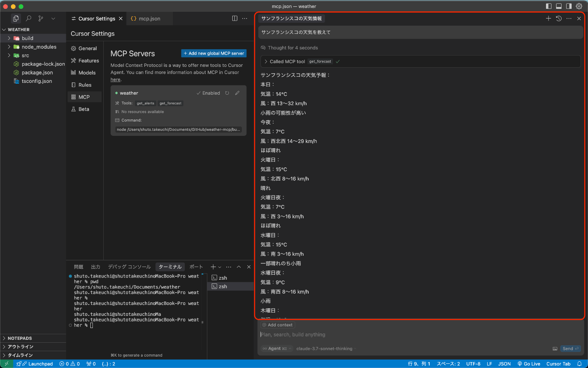
Task: Open the notifications bell in status bar
Action: coord(580,364)
